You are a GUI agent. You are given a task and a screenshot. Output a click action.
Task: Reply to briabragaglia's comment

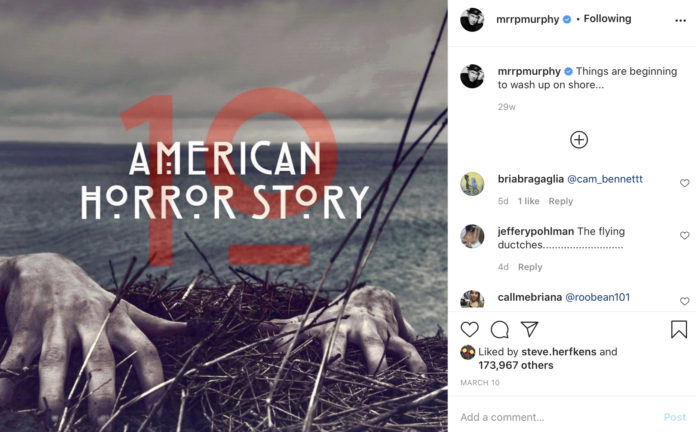tap(561, 201)
